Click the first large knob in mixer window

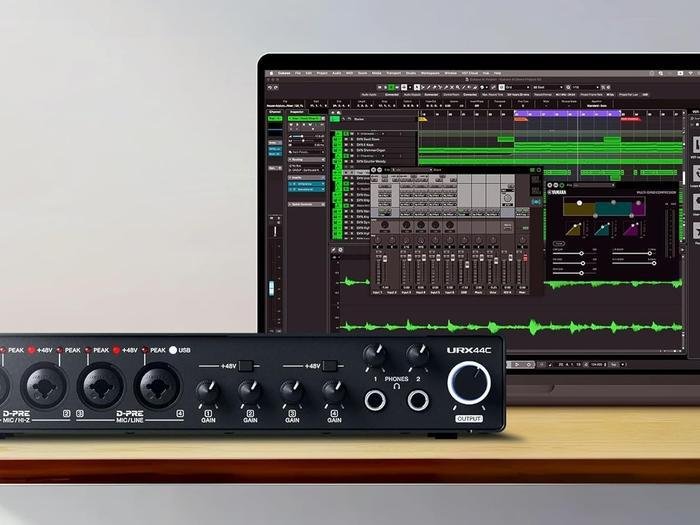point(384,225)
